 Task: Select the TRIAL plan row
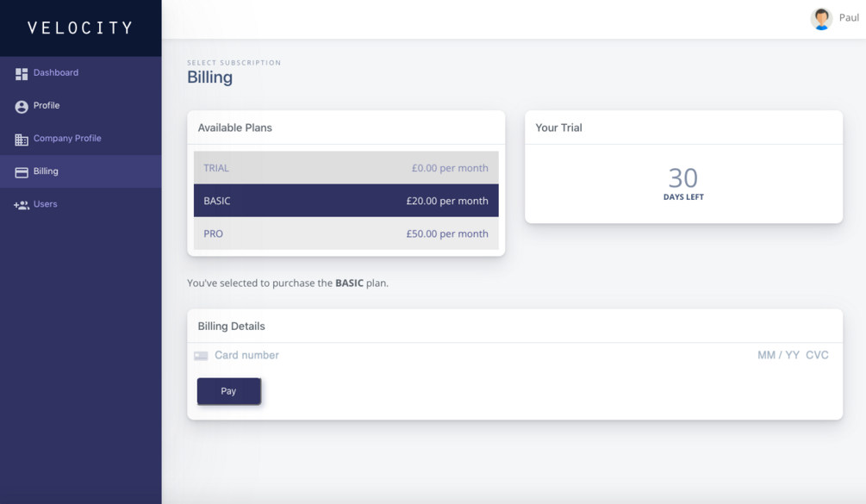tap(346, 168)
